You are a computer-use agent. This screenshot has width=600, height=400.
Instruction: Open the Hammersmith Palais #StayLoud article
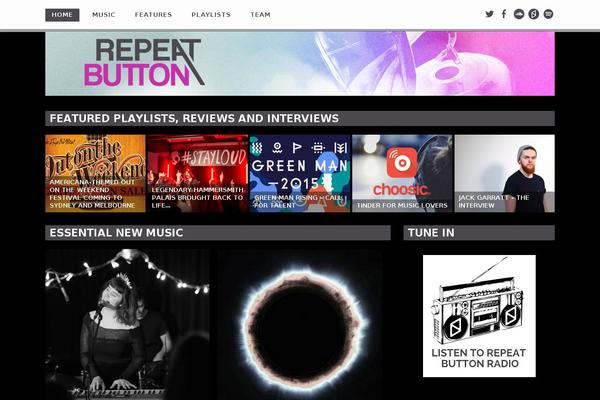(198, 173)
